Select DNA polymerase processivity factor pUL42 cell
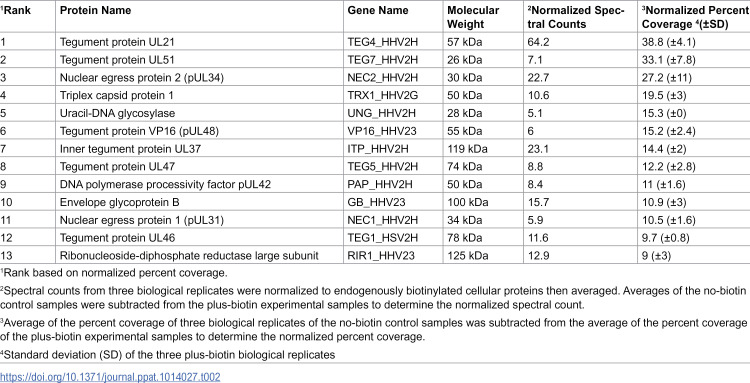This screenshot has height=383, width=750. click(x=199, y=185)
